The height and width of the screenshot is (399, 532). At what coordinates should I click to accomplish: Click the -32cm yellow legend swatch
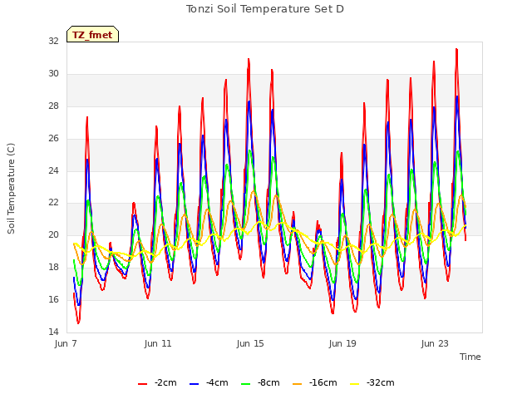click(x=354, y=384)
